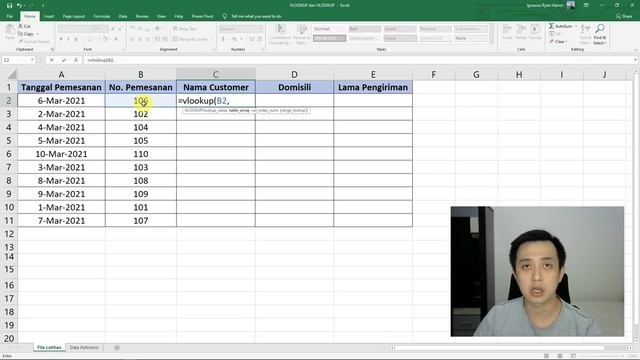Click the Tell me search box

tap(256, 16)
